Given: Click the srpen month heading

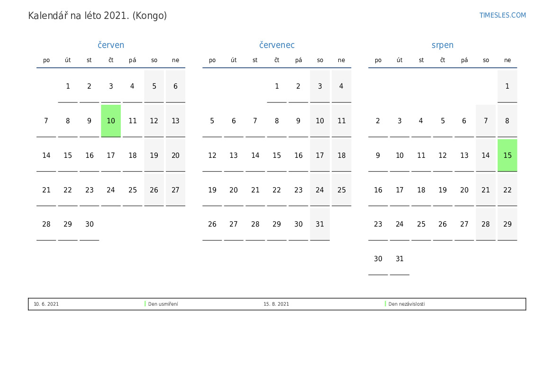Looking at the screenshot, I should pyautogui.click(x=442, y=45).
